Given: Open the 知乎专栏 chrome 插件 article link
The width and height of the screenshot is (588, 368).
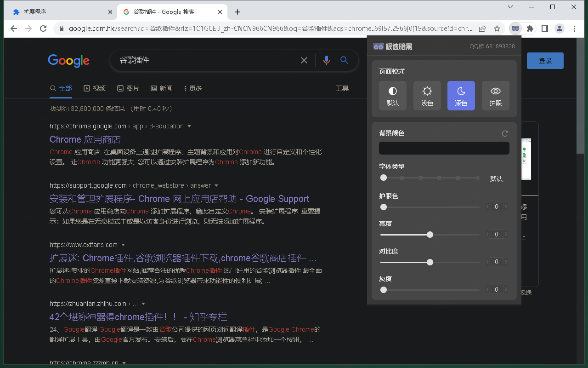Looking at the screenshot, I should 138,316.
